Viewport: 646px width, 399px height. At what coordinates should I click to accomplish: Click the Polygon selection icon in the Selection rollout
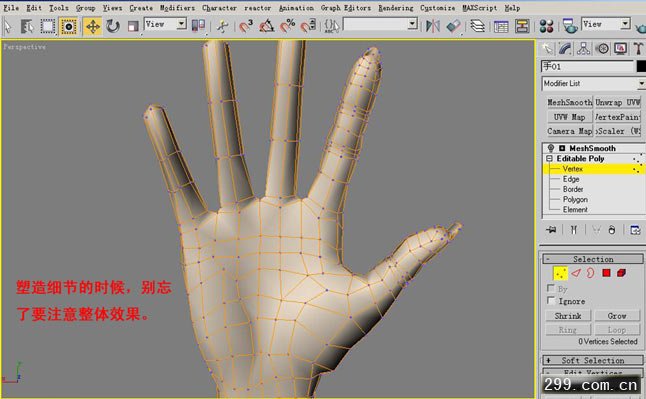tap(606, 273)
